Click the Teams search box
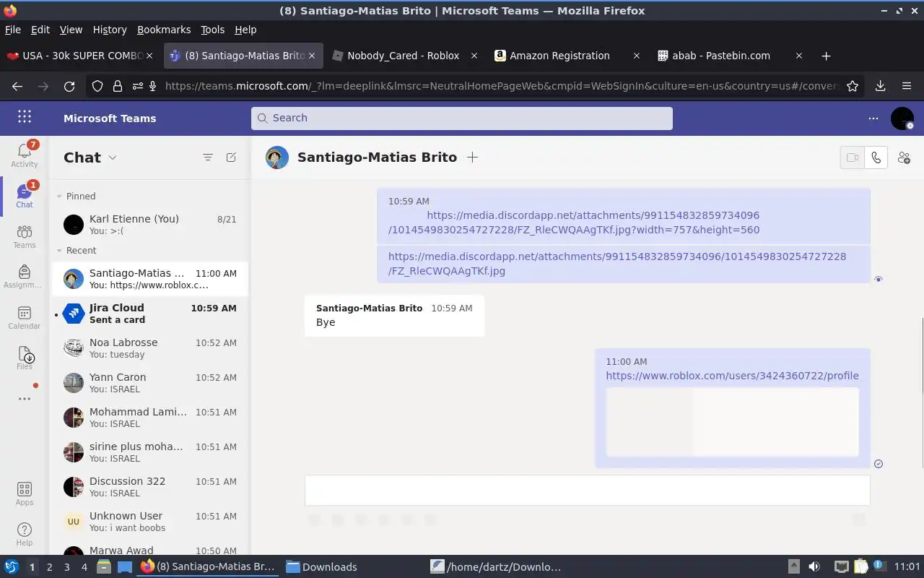The image size is (924, 578). [462, 118]
